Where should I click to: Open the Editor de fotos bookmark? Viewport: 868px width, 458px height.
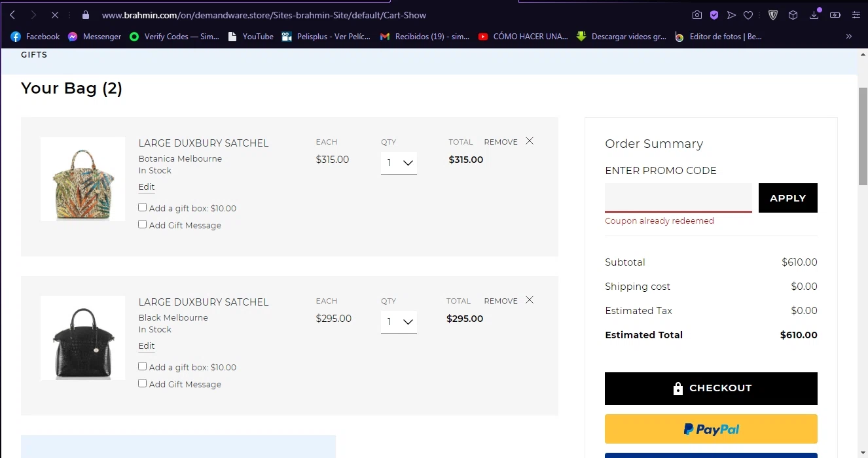[718, 37]
